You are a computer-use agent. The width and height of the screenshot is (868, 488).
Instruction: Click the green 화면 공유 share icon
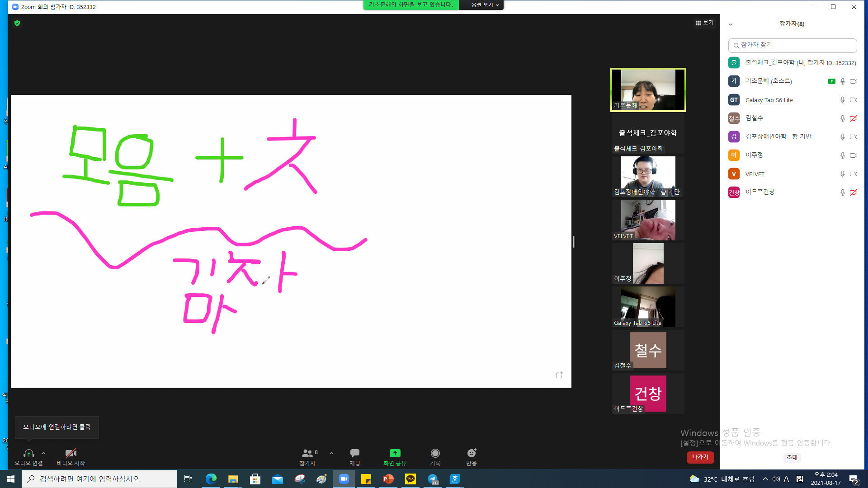coord(395,453)
